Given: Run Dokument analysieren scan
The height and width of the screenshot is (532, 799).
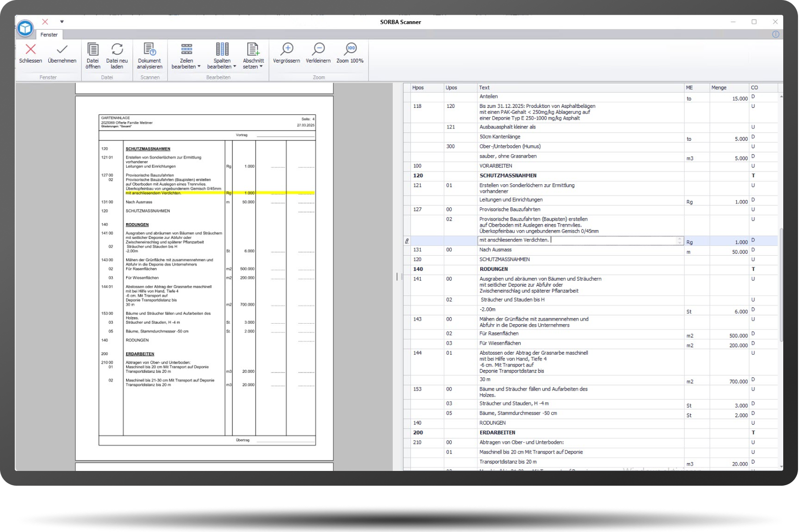Looking at the screenshot, I should pyautogui.click(x=149, y=55).
